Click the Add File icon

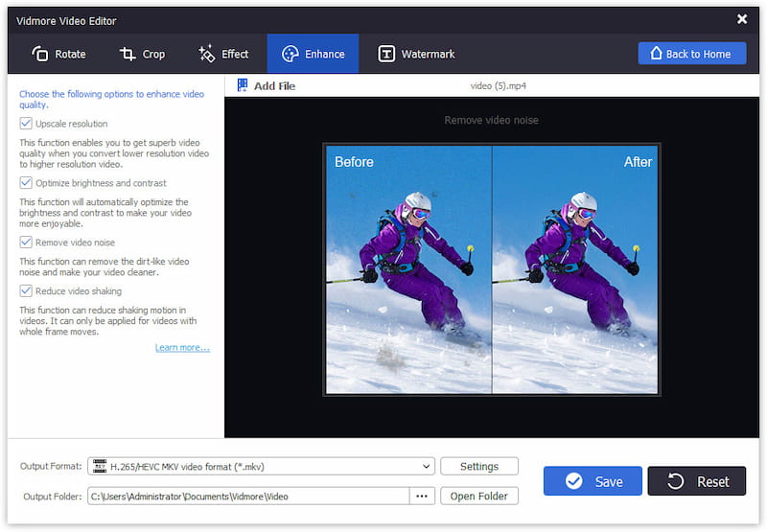243,86
